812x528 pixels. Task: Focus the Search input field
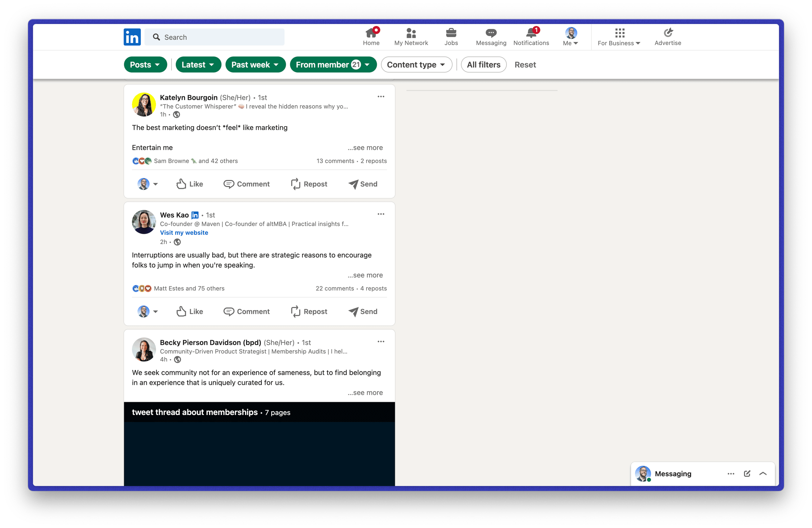pyautogui.click(x=214, y=37)
